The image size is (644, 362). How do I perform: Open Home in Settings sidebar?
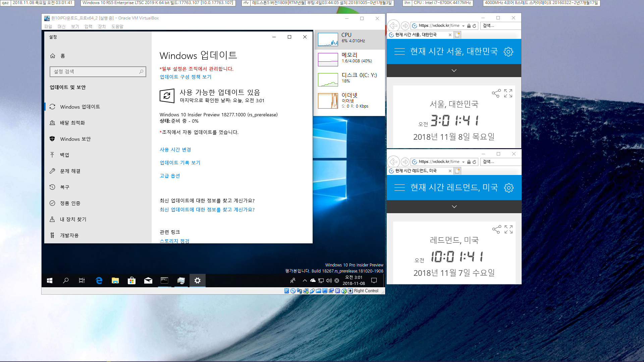[58, 56]
